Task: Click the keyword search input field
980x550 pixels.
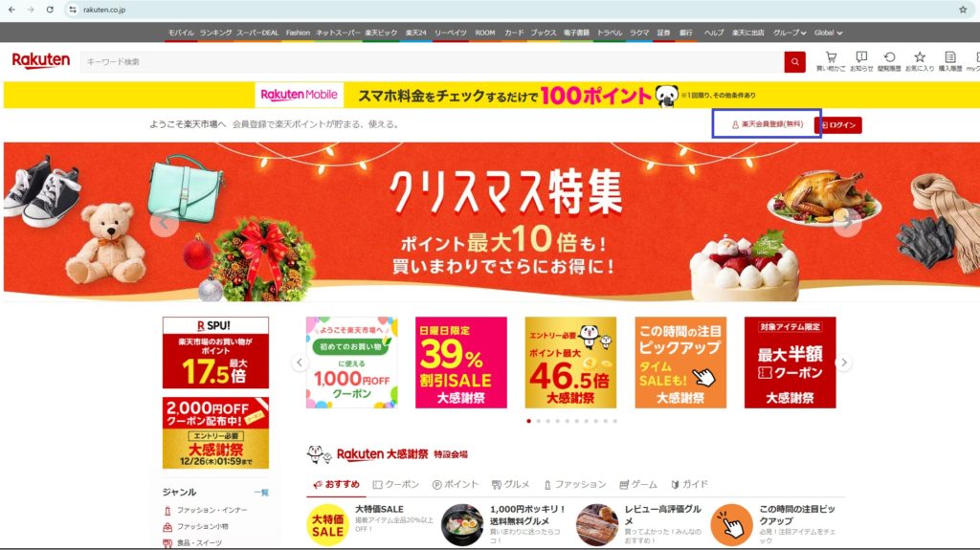Action: [432, 62]
